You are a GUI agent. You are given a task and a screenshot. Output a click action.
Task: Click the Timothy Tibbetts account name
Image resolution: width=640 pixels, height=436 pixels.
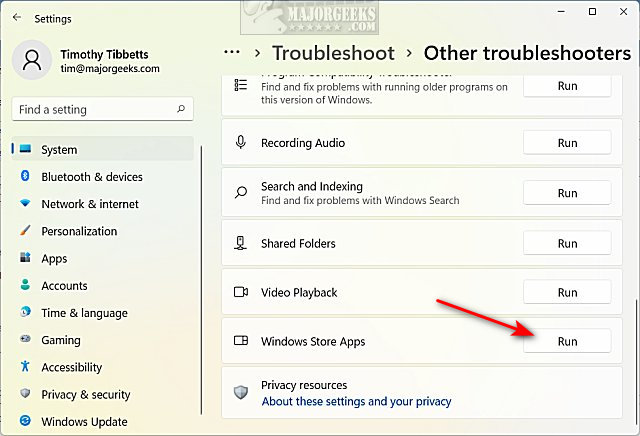(x=104, y=54)
